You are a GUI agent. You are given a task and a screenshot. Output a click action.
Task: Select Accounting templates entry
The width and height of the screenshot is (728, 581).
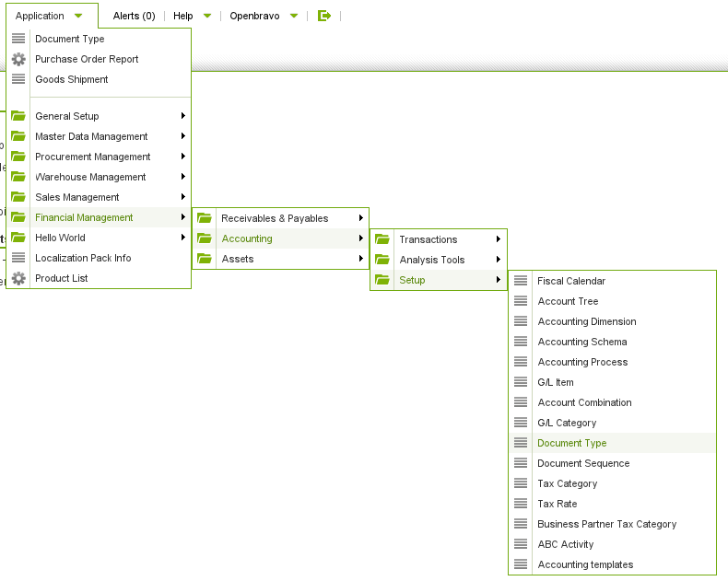[585, 564]
